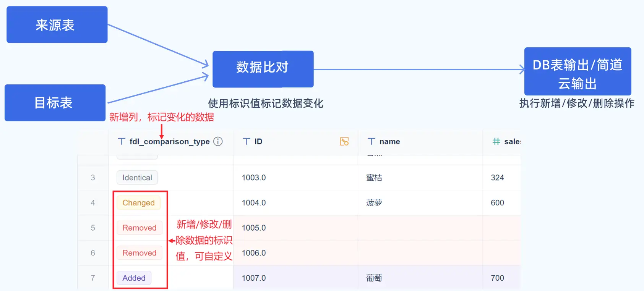Click the text type icon before fdl_comparison_type
Image resolution: width=644 pixels, height=291 pixels.
(122, 142)
